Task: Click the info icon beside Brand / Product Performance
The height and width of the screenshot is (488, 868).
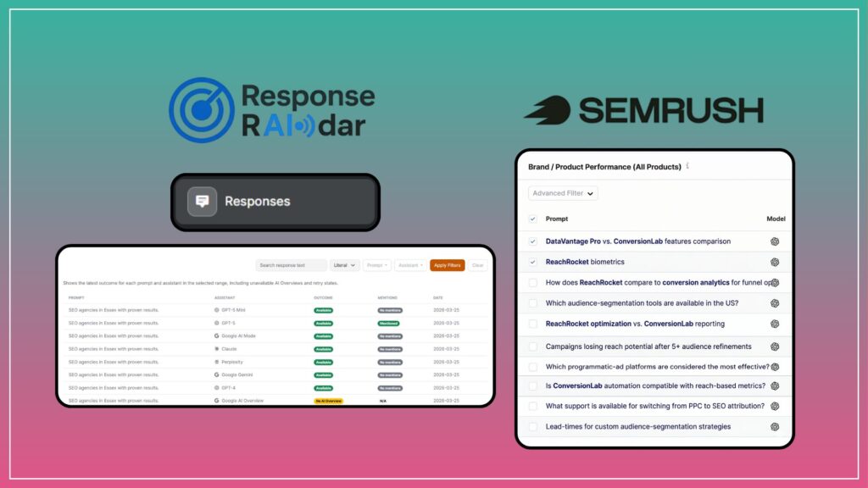Action: point(687,166)
